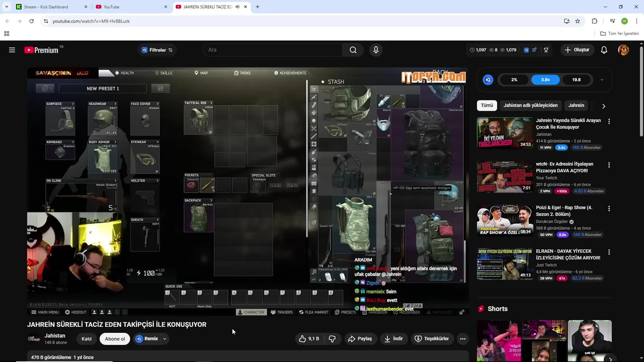
Task: Close the Stream - Kick Dashboard tab
Action: click(x=86, y=7)
